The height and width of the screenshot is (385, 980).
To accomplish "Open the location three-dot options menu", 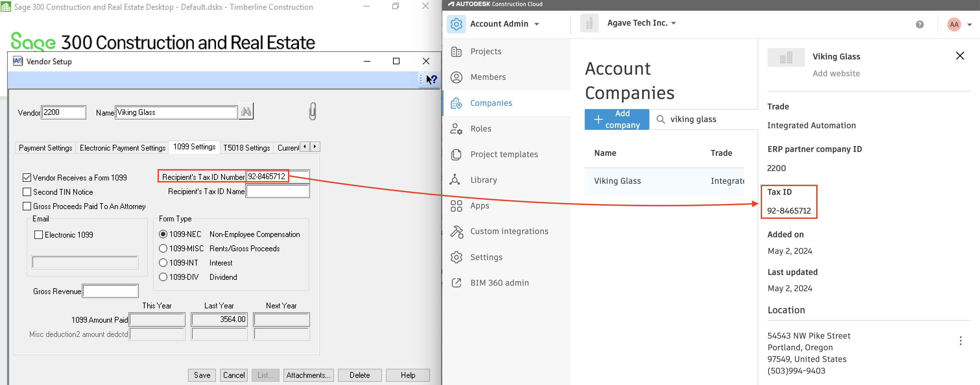I will click(x=960, y=341).
